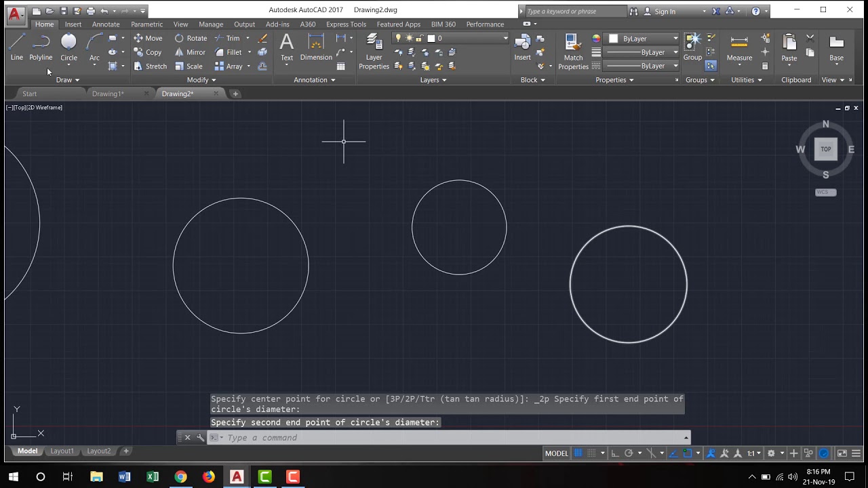Click the Erase tool icon
The width and height of the screenshot is (868, 488).
pos(262,38)
